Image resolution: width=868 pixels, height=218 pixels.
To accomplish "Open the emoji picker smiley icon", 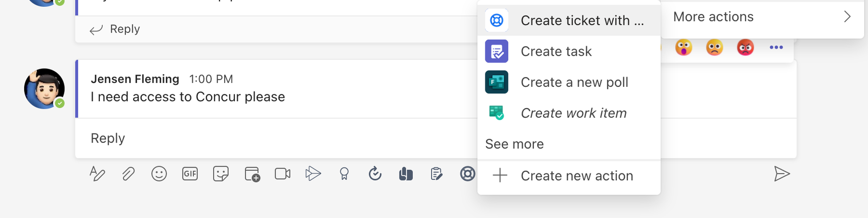I will pos(159,173).
